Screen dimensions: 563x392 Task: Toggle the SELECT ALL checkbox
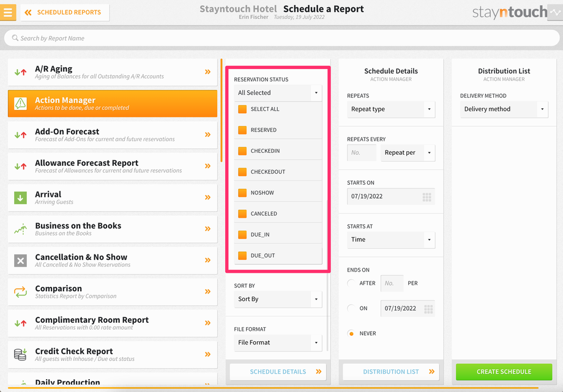(x=242, y=109)
